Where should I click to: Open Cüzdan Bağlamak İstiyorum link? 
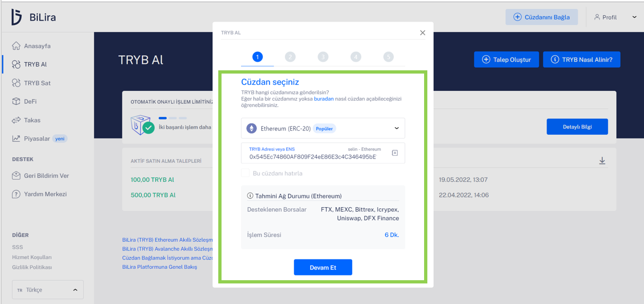[167, 258]
